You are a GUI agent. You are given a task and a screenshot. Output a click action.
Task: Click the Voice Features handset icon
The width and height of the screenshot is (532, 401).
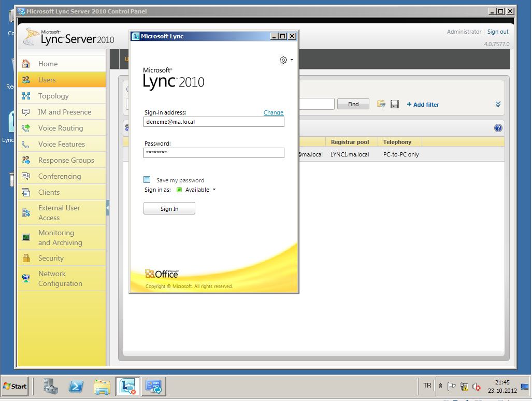(x=26, y=144)
